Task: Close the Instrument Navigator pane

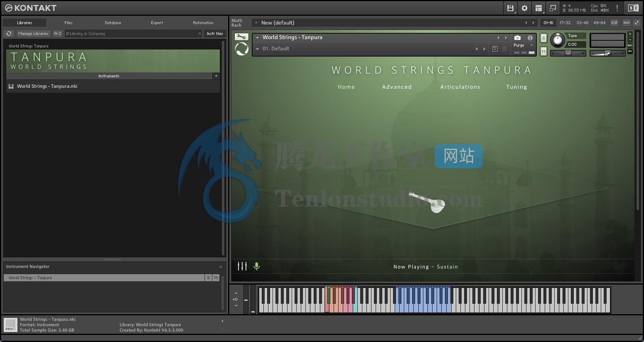Action: 221,267
